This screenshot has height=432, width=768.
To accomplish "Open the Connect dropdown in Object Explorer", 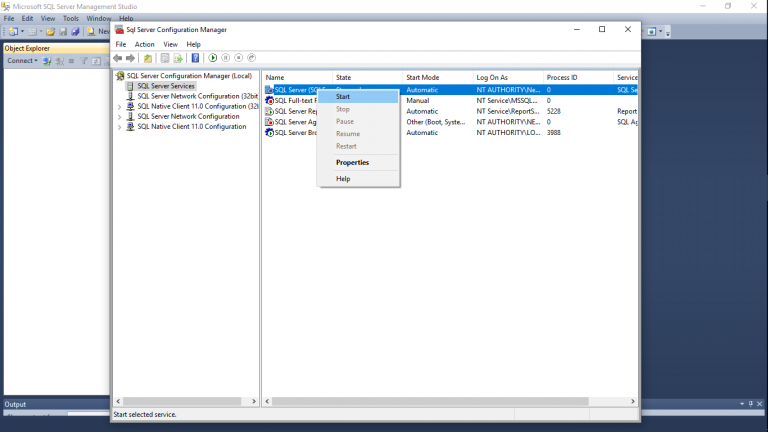I will [22, 61].
